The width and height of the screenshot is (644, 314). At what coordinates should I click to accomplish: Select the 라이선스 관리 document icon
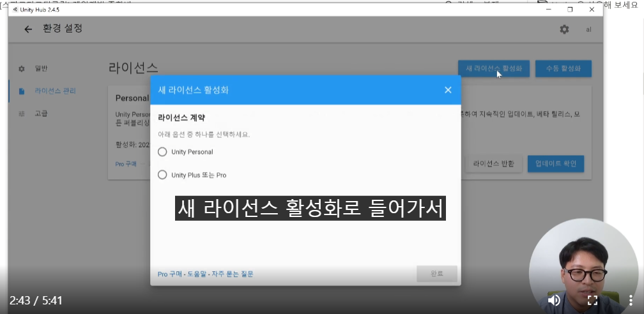coord(22,91)
